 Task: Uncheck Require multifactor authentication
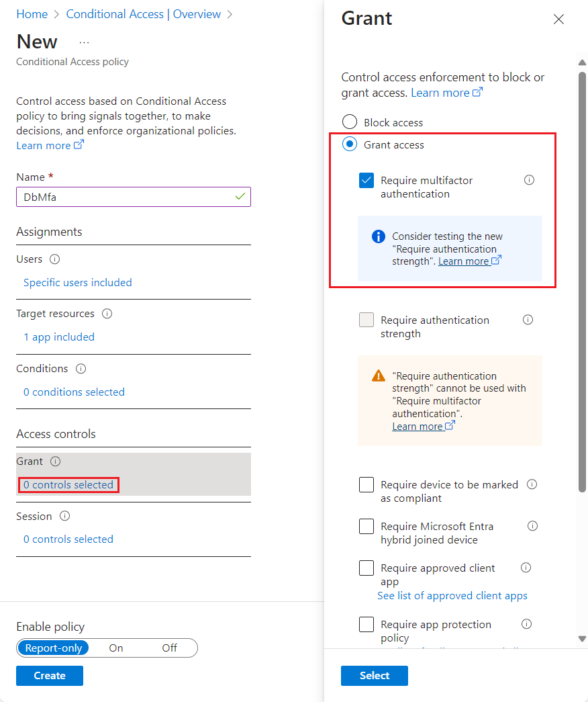(366, 179)
